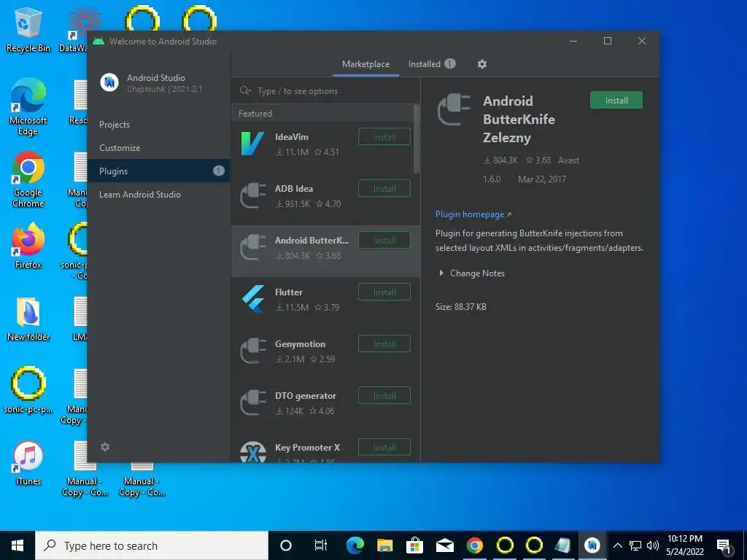Image resolution: width=747 pixels, height=560 pixels.
Task: Click the plugin search field
Action: 326,90
